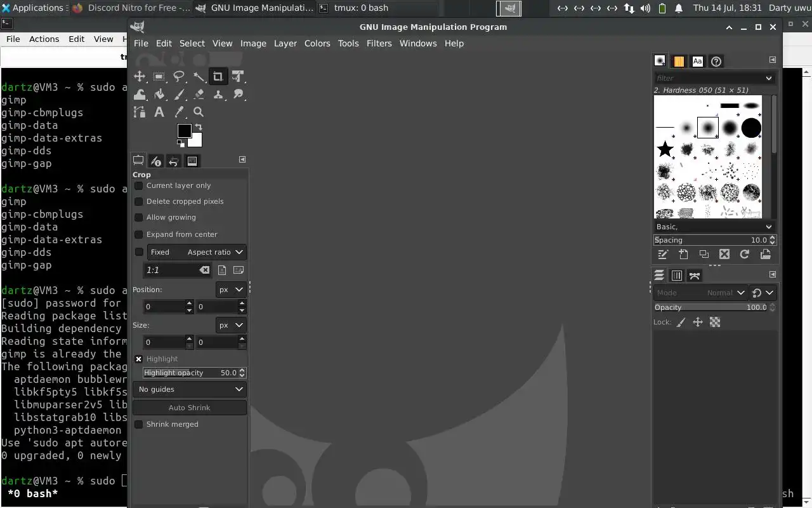Click the Refresh brushes icon
This screenshot has width=812, height=508.
coord(745,254)
